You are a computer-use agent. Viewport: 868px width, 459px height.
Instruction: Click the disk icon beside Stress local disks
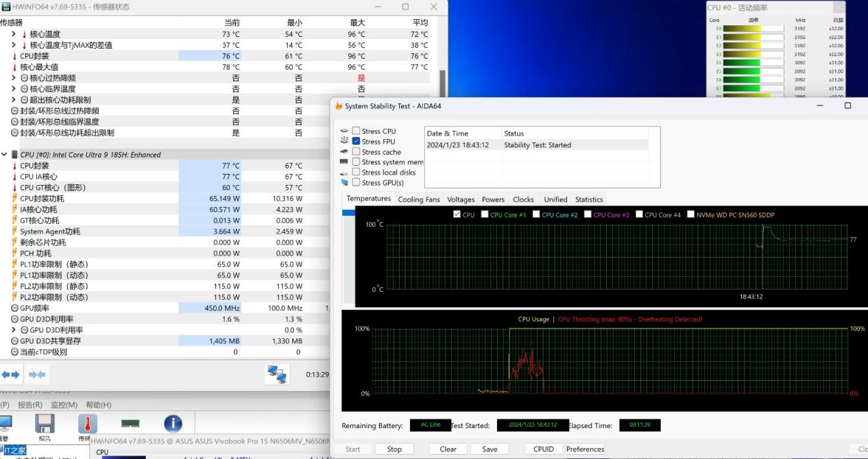(x=343, y=172)
